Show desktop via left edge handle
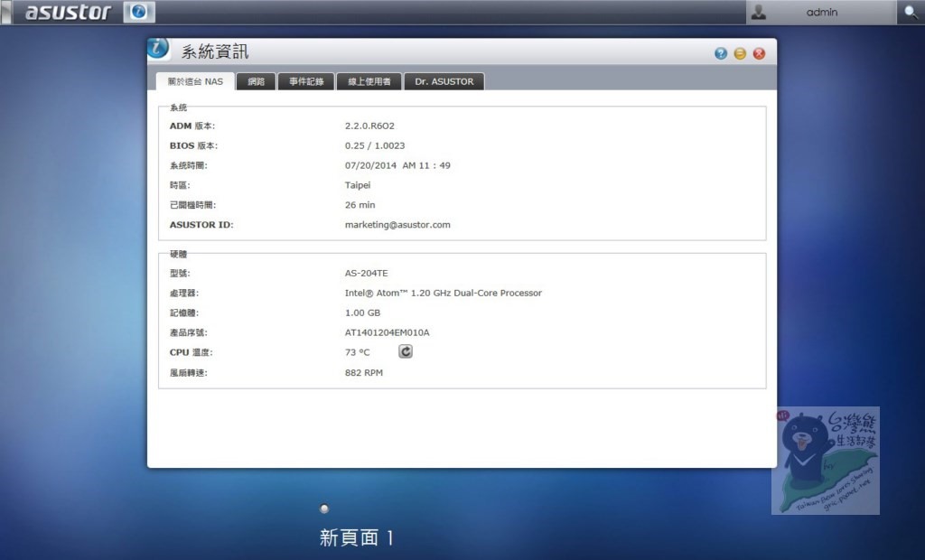Screen dimensions: 925x560 pos(6,12)
